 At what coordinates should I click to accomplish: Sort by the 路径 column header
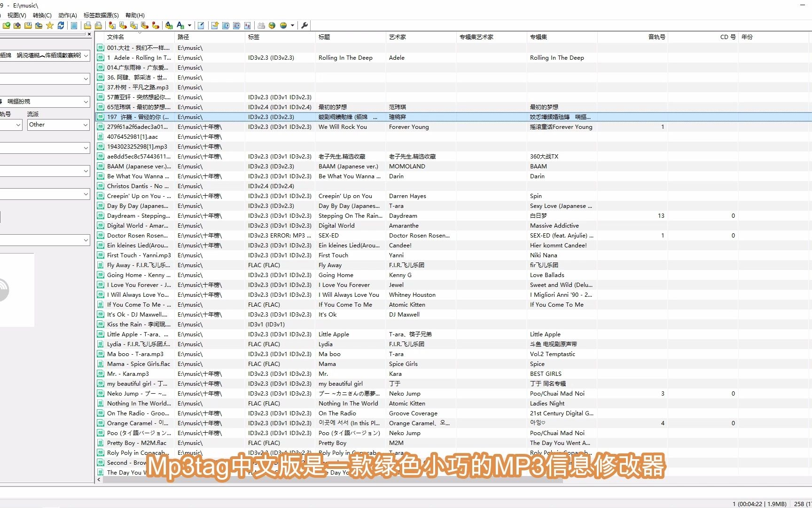(x=210, y=37)
